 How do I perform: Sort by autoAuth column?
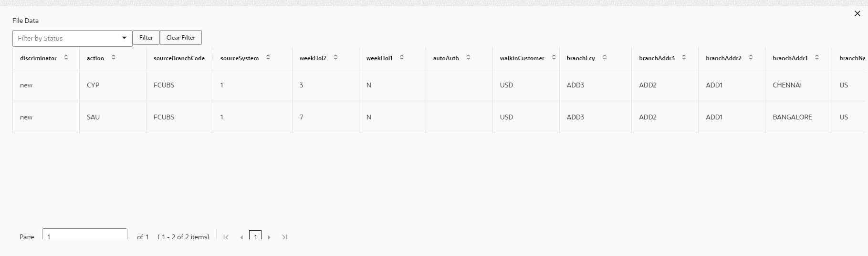coord(468,57)
